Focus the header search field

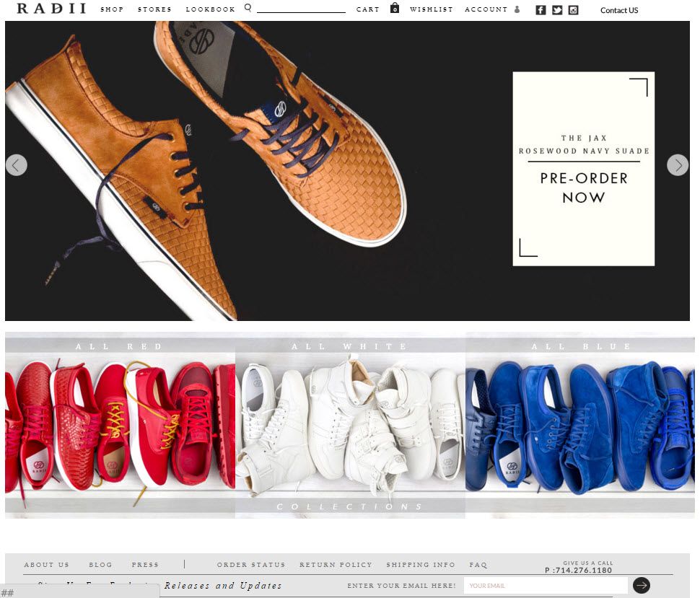coord(302,9)
